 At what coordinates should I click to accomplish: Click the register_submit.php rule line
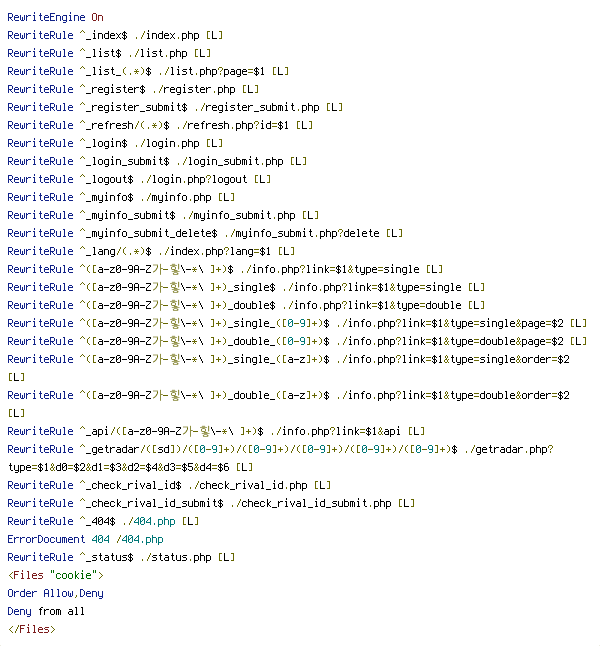(175, 108)
